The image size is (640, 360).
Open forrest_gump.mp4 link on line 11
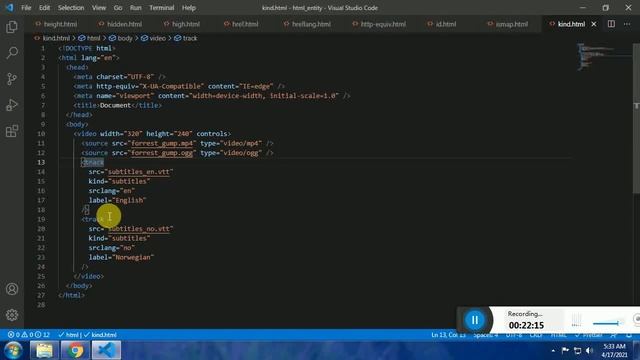coord(162,143)
